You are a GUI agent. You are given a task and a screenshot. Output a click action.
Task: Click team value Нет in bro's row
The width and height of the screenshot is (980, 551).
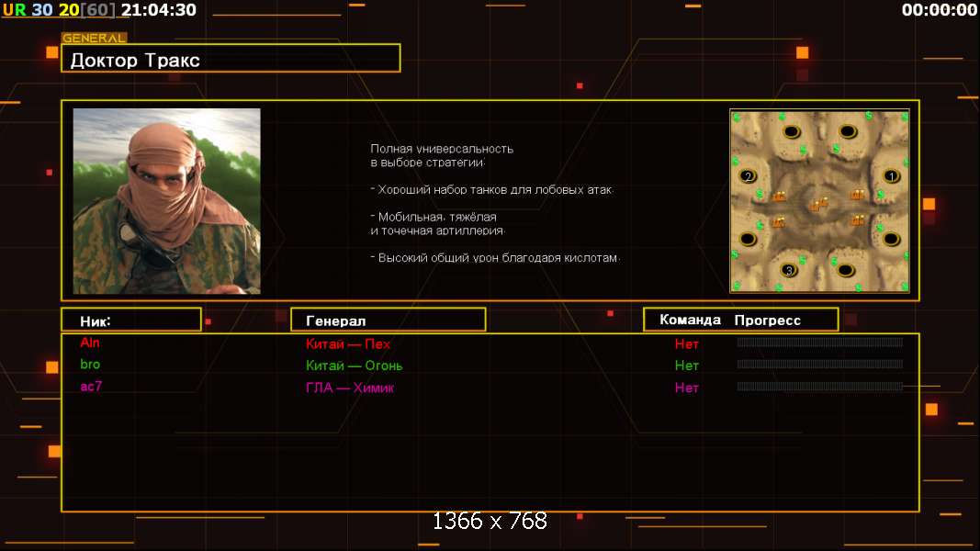[686, 365]
